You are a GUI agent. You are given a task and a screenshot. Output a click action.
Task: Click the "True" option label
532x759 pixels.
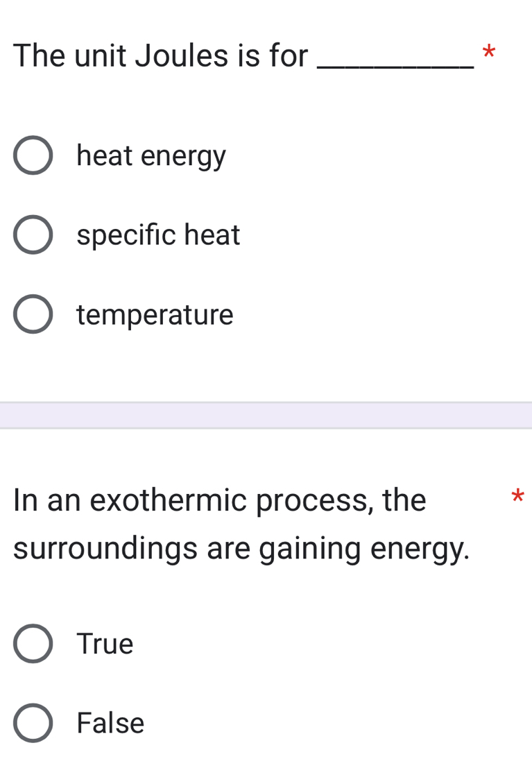[x=104, y=643]
